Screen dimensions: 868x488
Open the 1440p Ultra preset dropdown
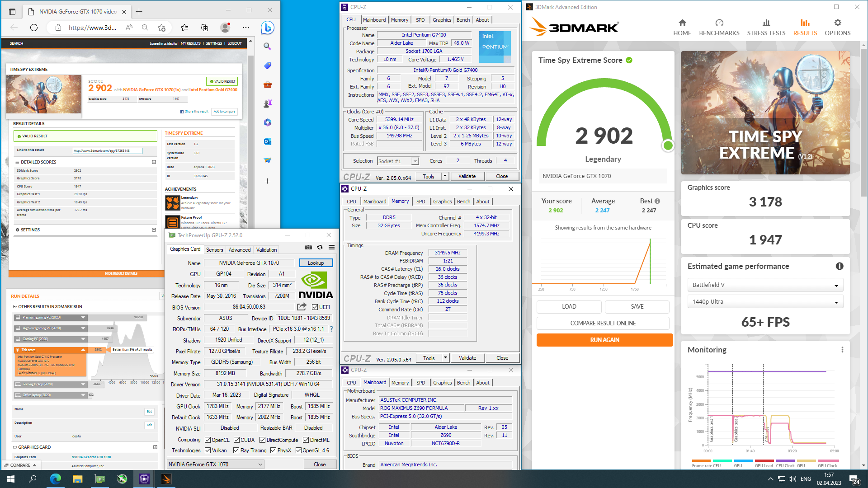point(765,302)
